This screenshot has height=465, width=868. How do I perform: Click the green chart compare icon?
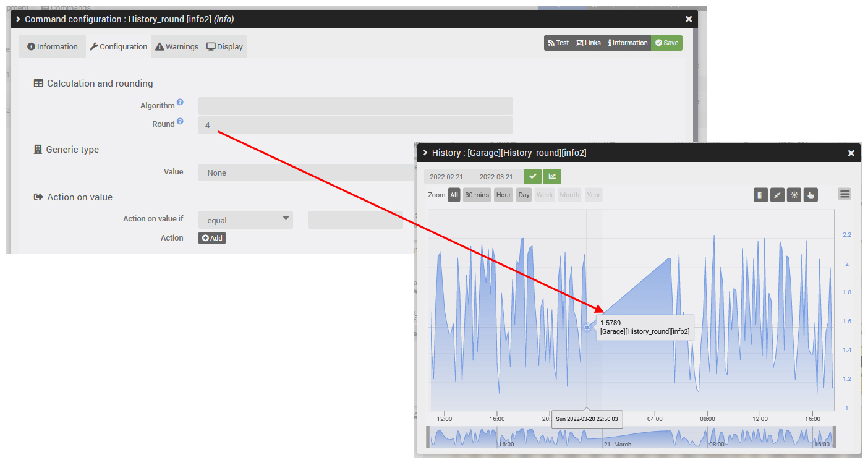coord(552,177)
